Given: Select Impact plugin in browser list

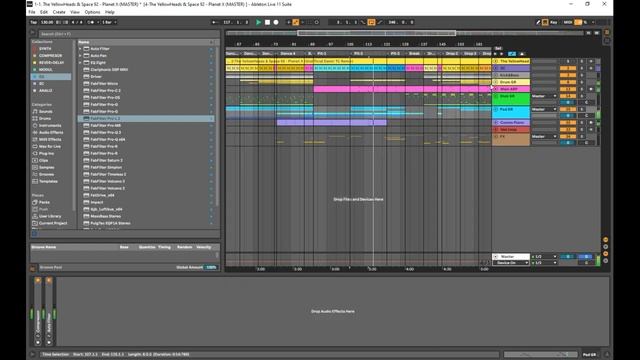Looking at the screenshot, I should 146,202.
